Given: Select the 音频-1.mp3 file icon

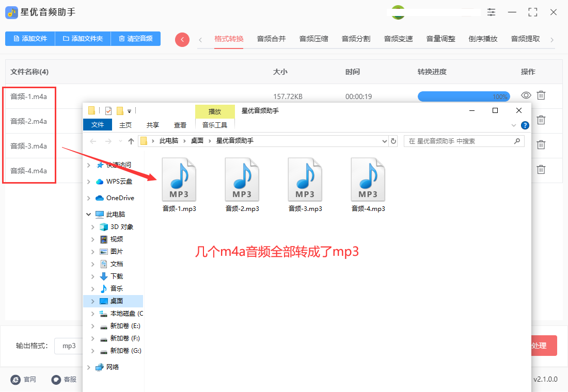Looking at the screenshot, I should 179,179.
